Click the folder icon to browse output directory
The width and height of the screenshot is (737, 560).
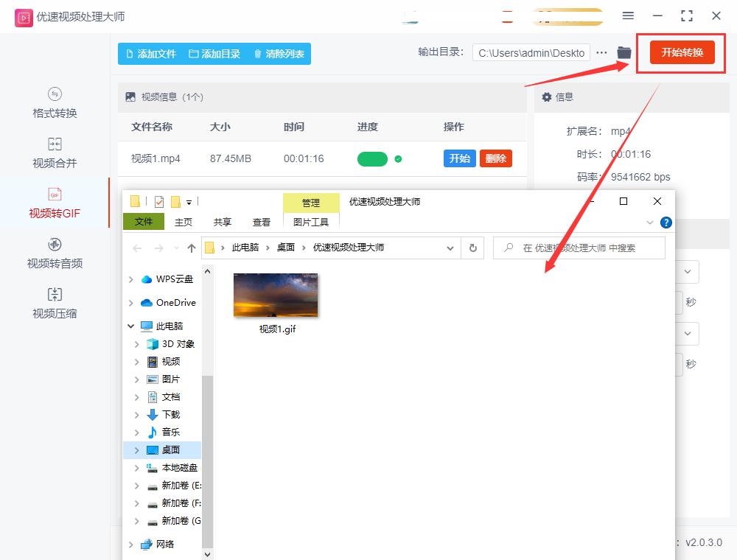(x=624, y=53)
